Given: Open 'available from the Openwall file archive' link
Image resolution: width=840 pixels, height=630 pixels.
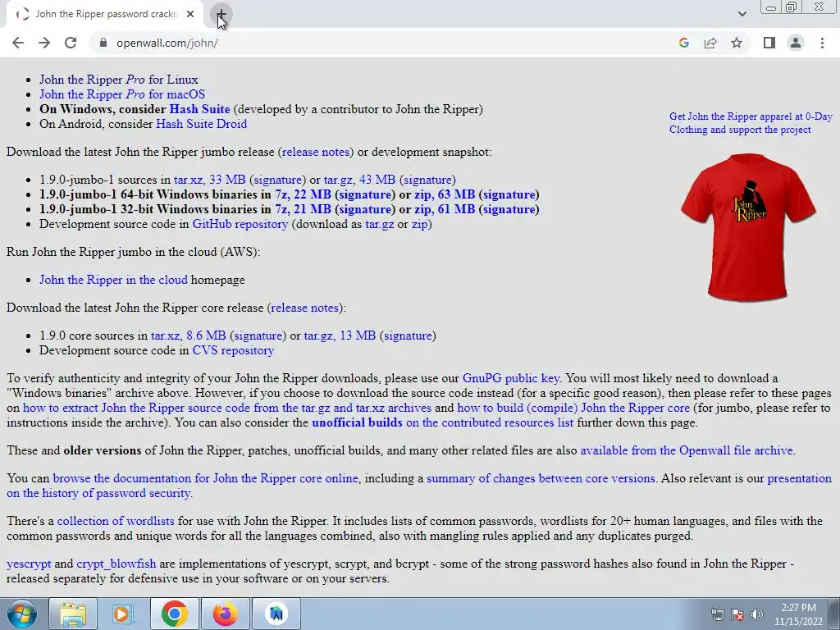Looking at the screenshot, I should pos(687,450).
